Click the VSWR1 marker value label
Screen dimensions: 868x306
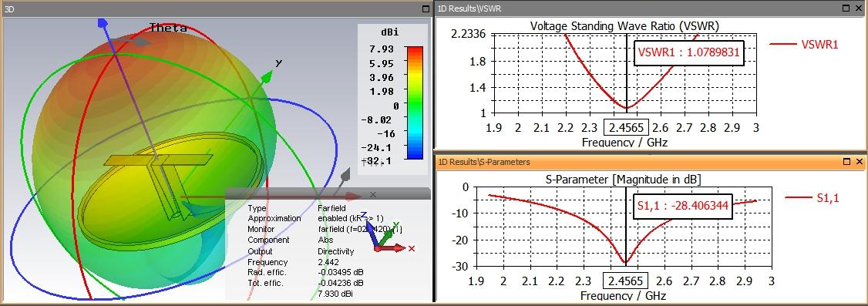click(688, 52)
